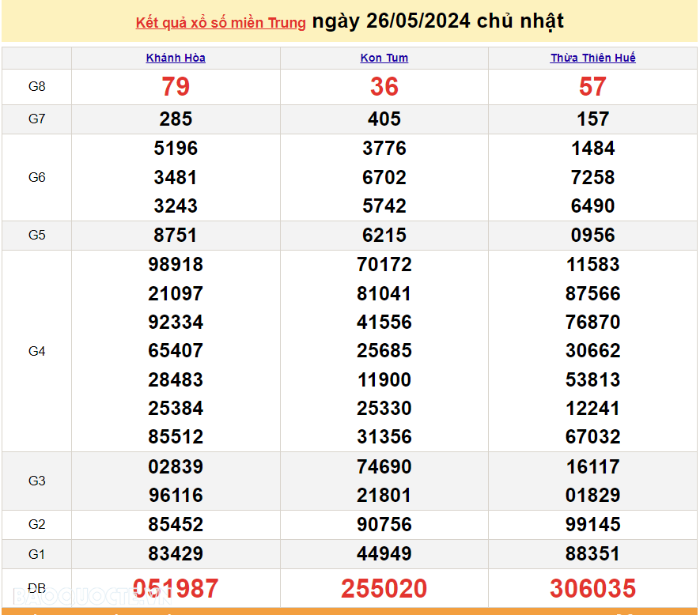Select Thừa Thiên Huế G5 number 0956

tap(592, 235)
